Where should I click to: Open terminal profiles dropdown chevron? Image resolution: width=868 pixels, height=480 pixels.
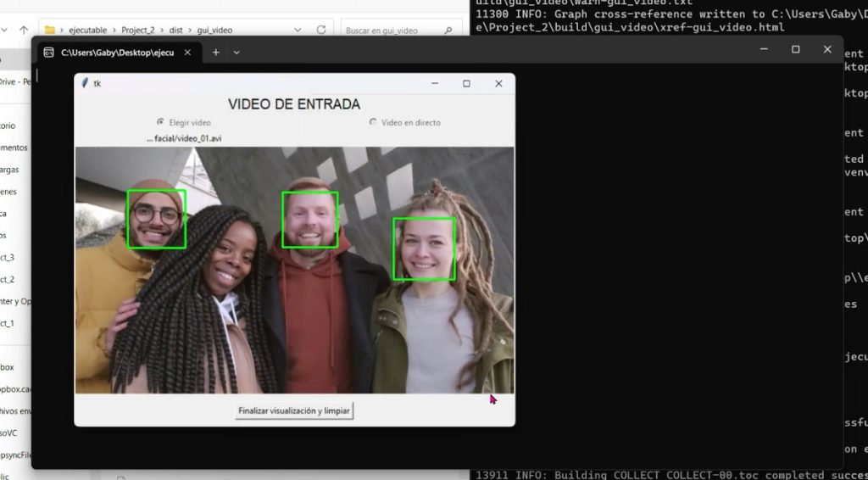pos(236,52)
